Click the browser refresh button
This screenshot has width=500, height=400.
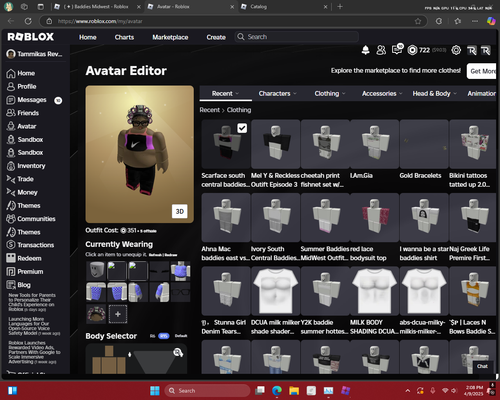(28, 21)
